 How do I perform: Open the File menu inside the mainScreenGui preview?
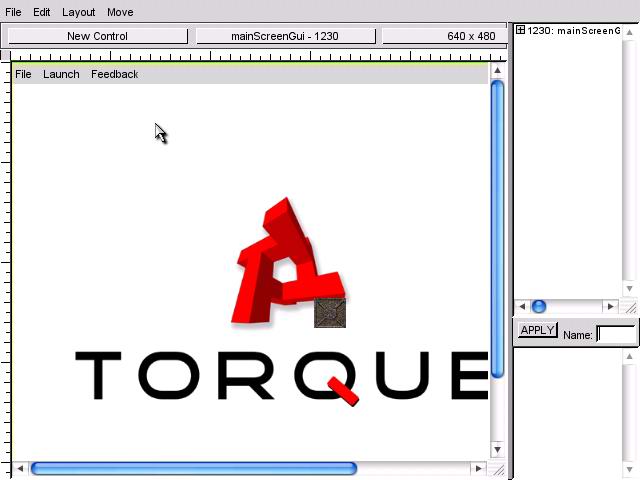(23, 74)
